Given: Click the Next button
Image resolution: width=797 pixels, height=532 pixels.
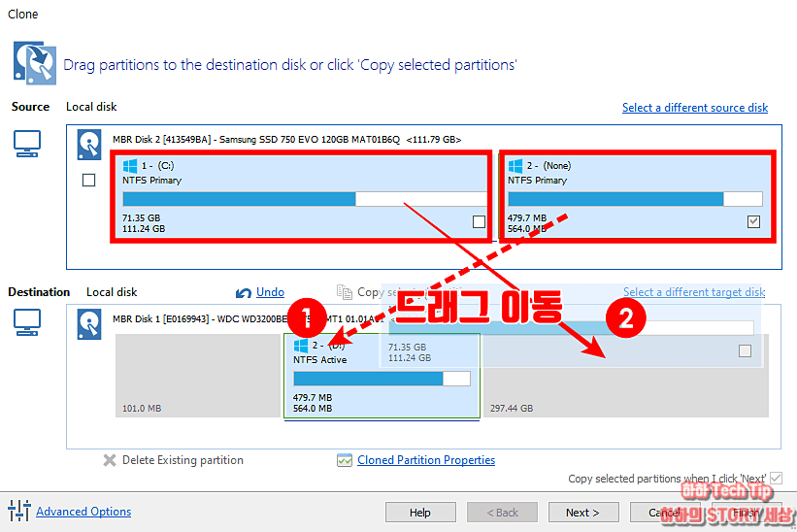Looking at the screenshot, I should [x=583, y=513].
